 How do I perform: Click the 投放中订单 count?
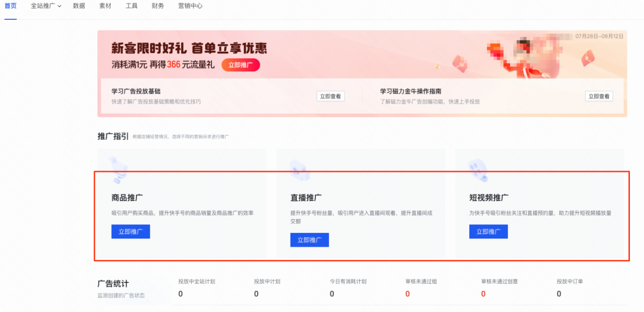coord(559,294)
